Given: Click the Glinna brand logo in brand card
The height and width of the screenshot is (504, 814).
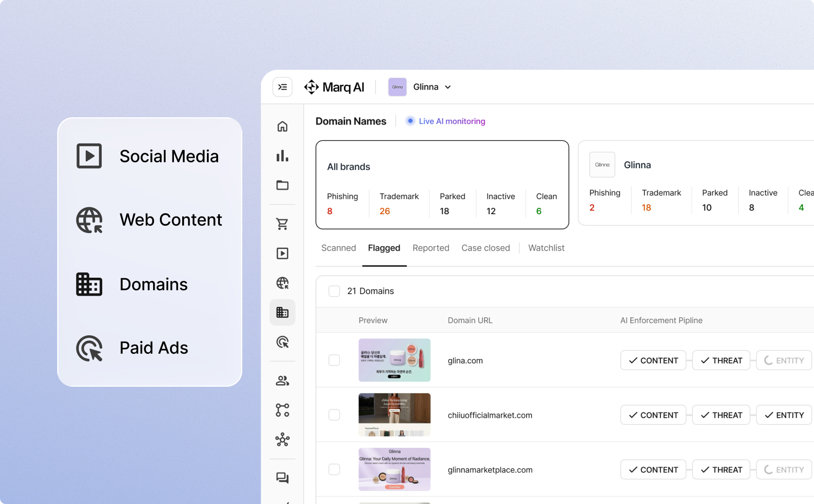Looking at the screenshot, I should pyautogui.click(x=602, y=165).
